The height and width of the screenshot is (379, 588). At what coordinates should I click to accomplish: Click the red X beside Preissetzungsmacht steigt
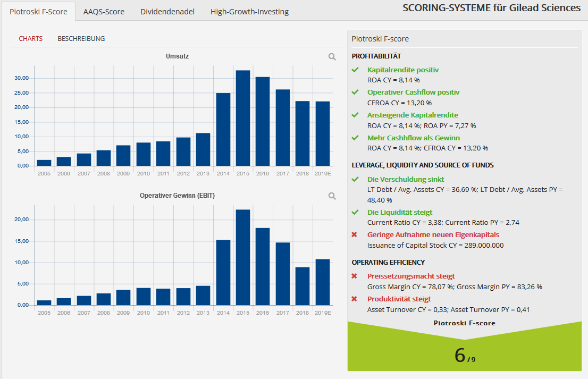click(x=355, y=276)
